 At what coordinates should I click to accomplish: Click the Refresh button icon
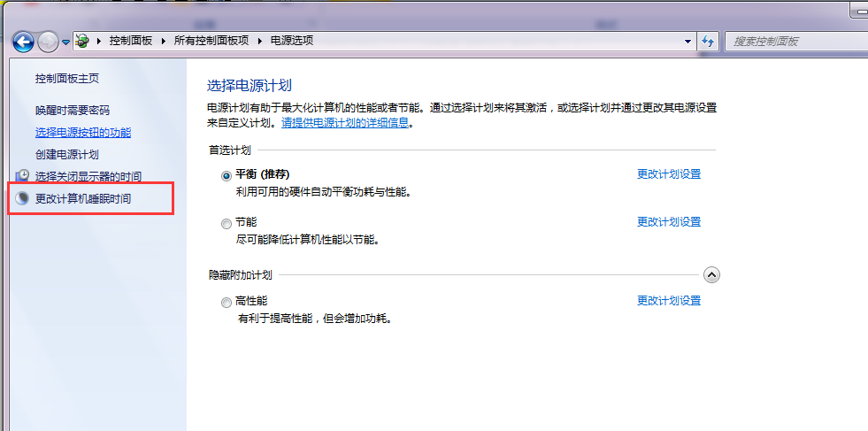tap(708, 42)
